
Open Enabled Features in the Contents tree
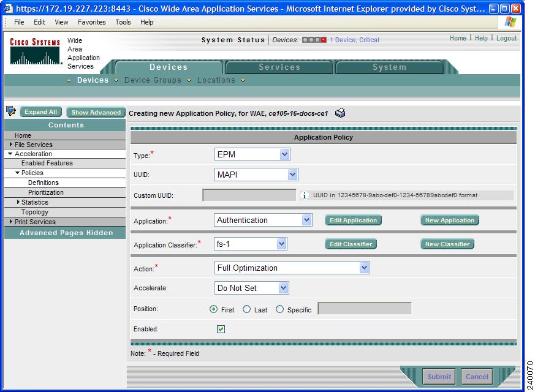47,163
